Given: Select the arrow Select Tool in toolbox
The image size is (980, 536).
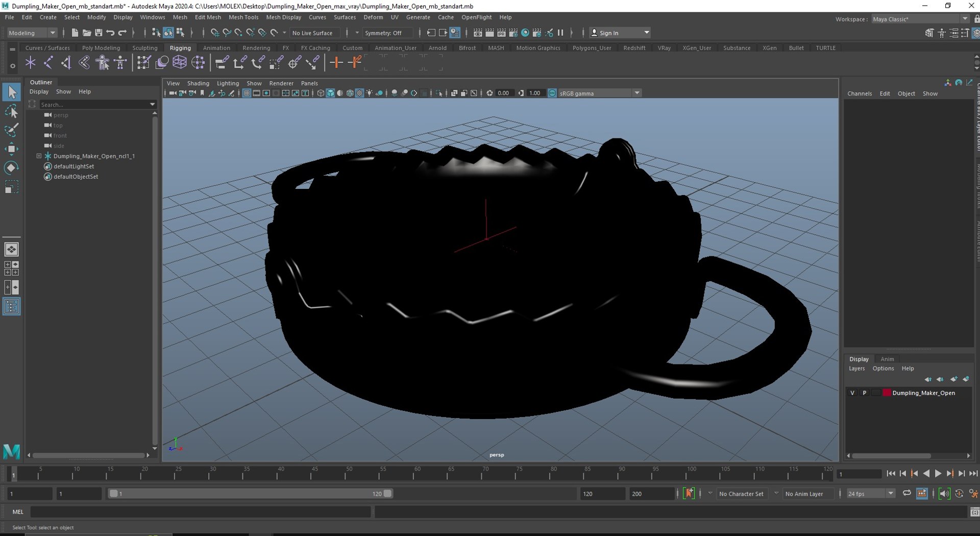Looking at the screenshot, I should click(x=12, y=92).
